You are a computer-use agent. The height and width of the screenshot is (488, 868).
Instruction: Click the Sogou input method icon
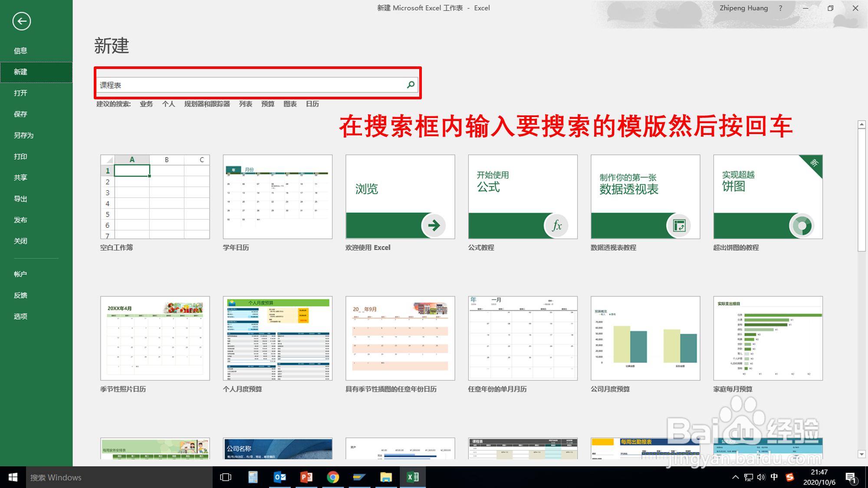coord(790,477)
